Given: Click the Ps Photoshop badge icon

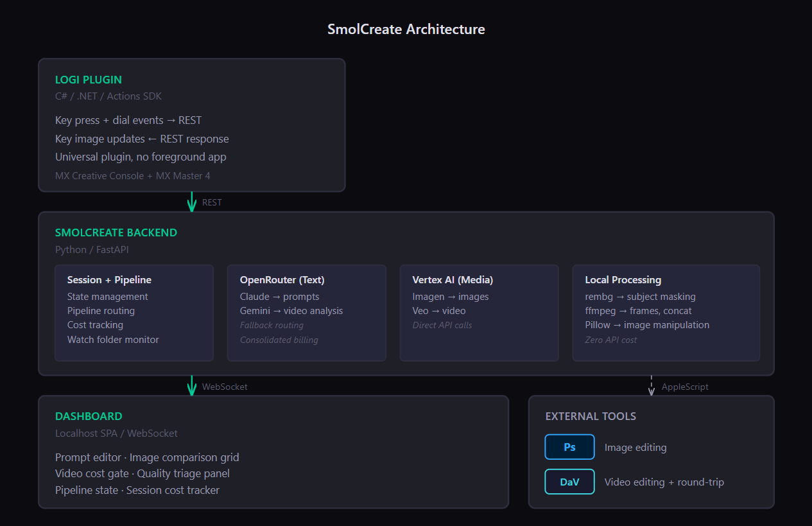Looking at the screenshot, I should pos(570,447).
